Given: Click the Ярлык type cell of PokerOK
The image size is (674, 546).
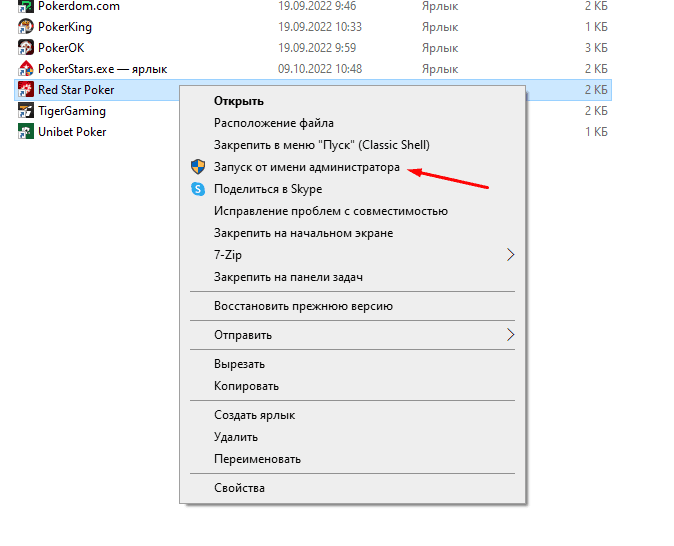Looking at the screenshot, I should coord(440,48).
